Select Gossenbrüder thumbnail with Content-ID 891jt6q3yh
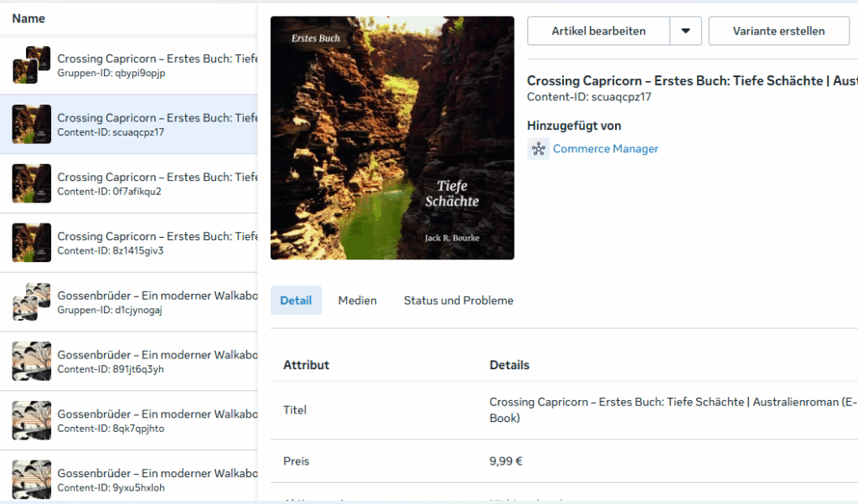 (x=31, y=362)
